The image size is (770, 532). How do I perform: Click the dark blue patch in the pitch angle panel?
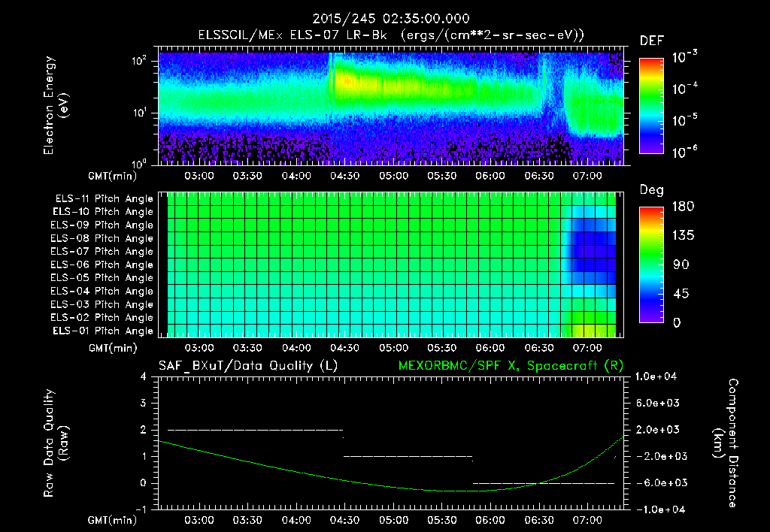click(594, 252)
